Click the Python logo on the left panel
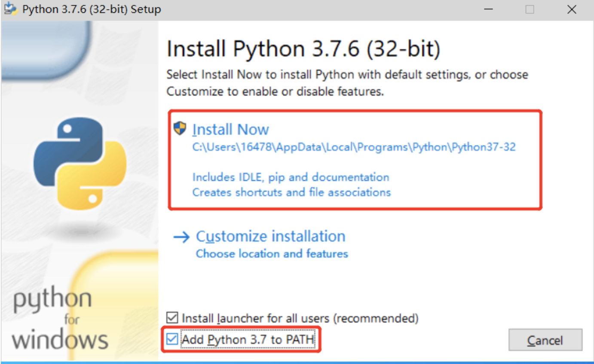 point(80,164)
